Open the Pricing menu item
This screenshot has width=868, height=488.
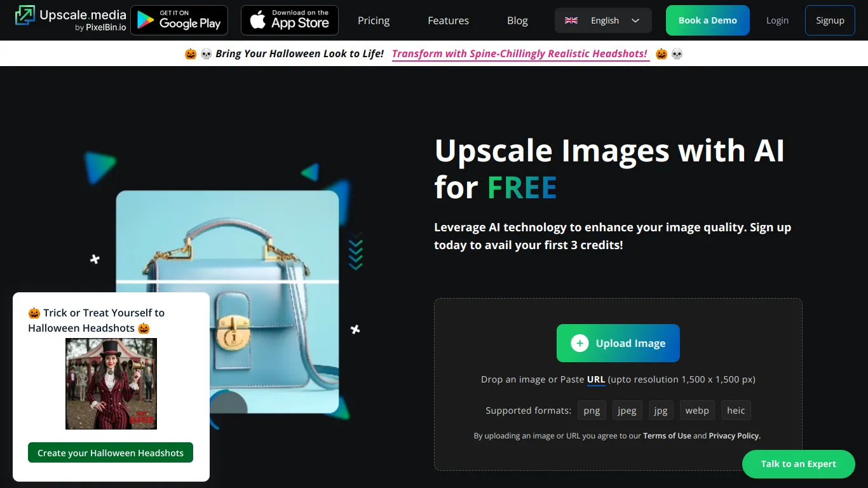tap(374, 20)
